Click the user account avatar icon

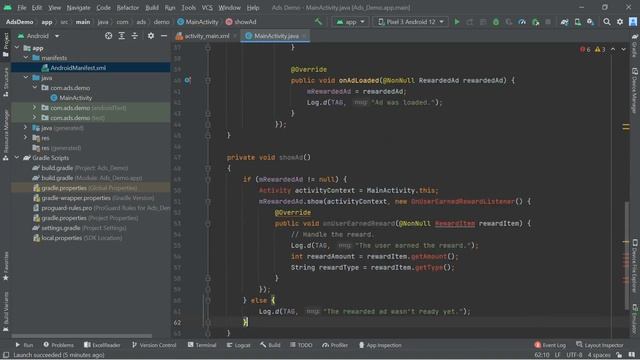tap(633, 22)
